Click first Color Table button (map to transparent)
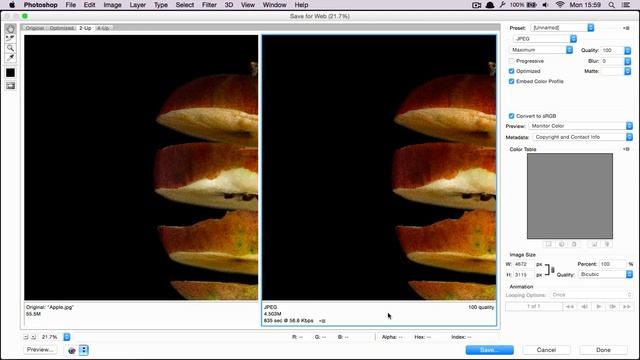The image size is (640, 360). pyautogui.click(x=549, y=244)
